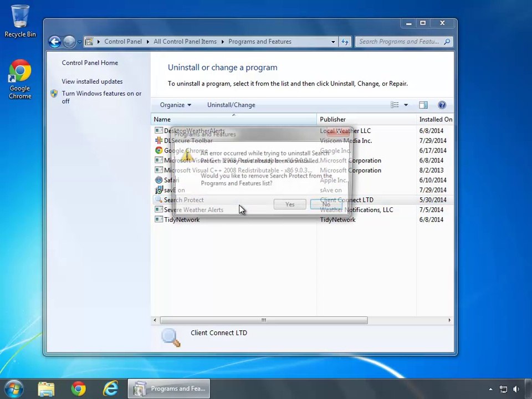Click the Uninstall/Change button
The height and width of the screenshot is (399, 532).
coord(231,105)
